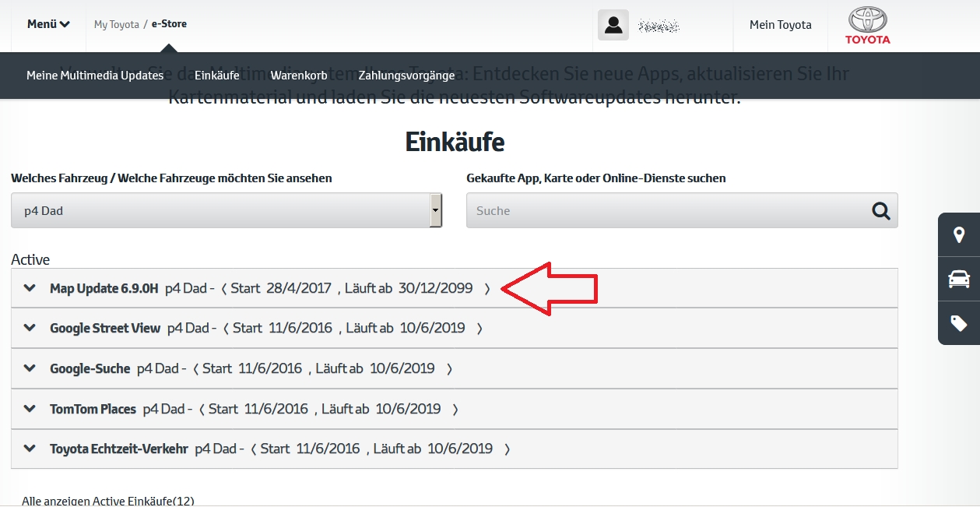The height and width of the screenshot is (507, 980).
Task: Go to the Zahlungsvorgänge tab
Action: [406, 76]
